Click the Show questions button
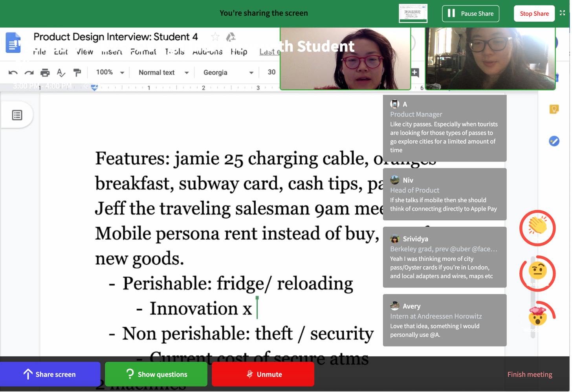The height and width of the screenshot is (392, 572). point(156,374)
